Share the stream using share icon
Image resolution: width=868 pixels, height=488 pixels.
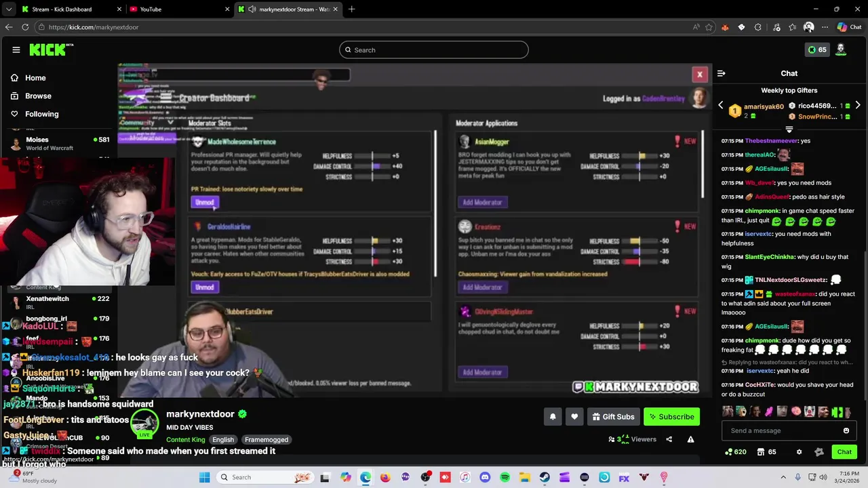669,439
